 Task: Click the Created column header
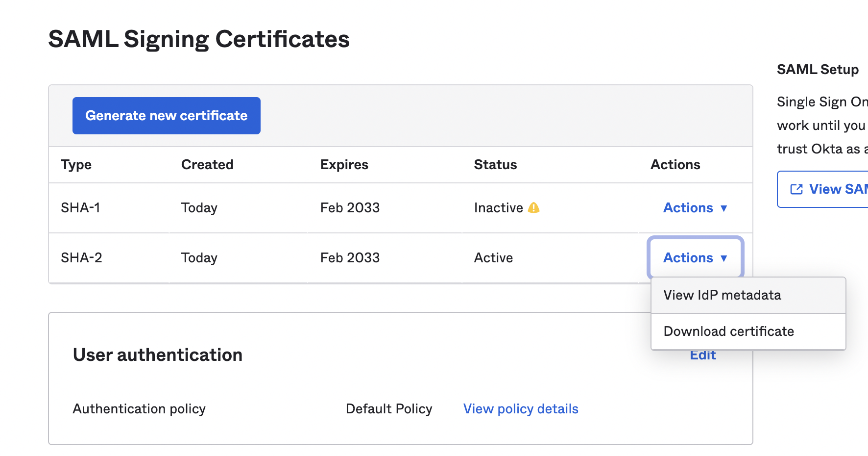pos(207,165)
